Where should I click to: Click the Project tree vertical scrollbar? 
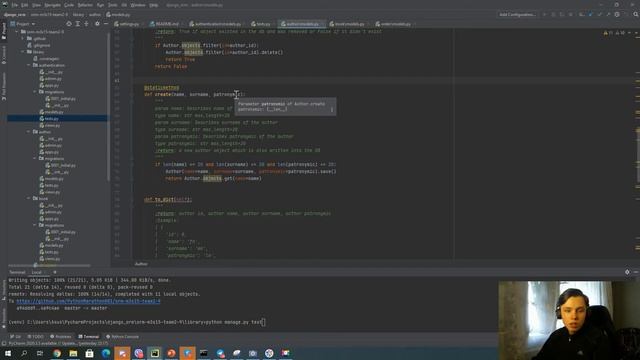click(108, 106)
